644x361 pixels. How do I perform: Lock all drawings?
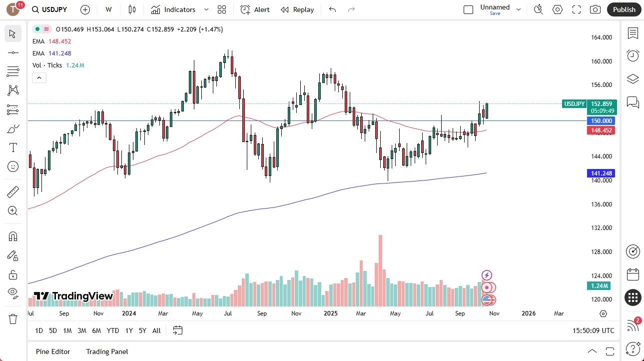[x=12, y=274]
